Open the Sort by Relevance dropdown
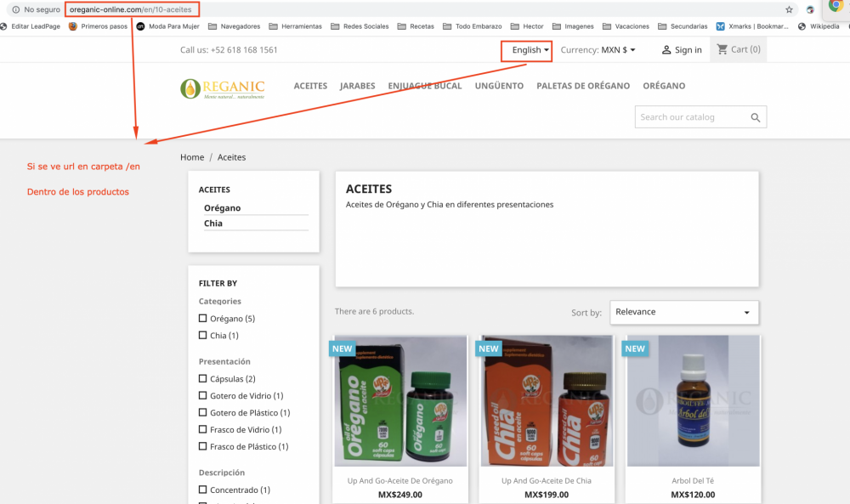 tap(684, 312)
